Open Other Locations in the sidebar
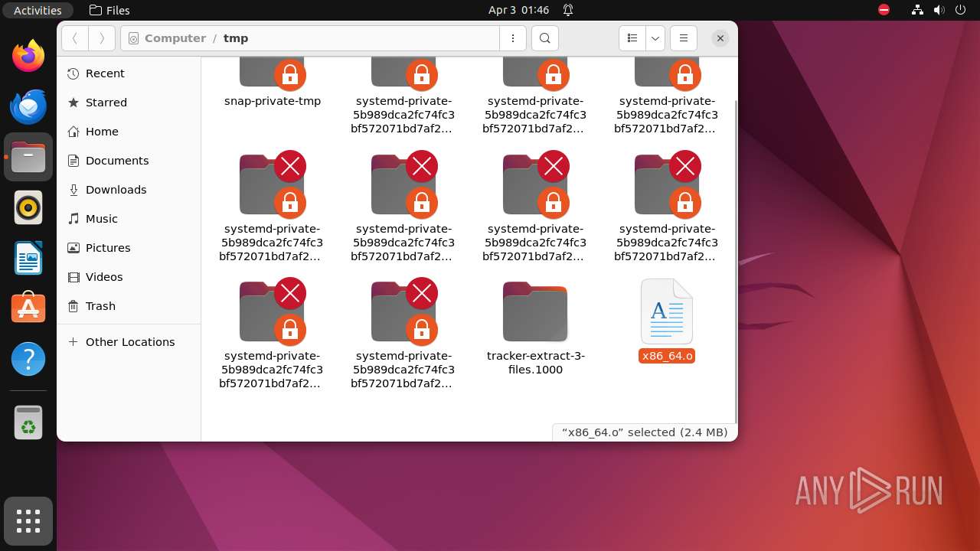The height and width of the screenshot is (551, 980). click(x=129, y=342)
